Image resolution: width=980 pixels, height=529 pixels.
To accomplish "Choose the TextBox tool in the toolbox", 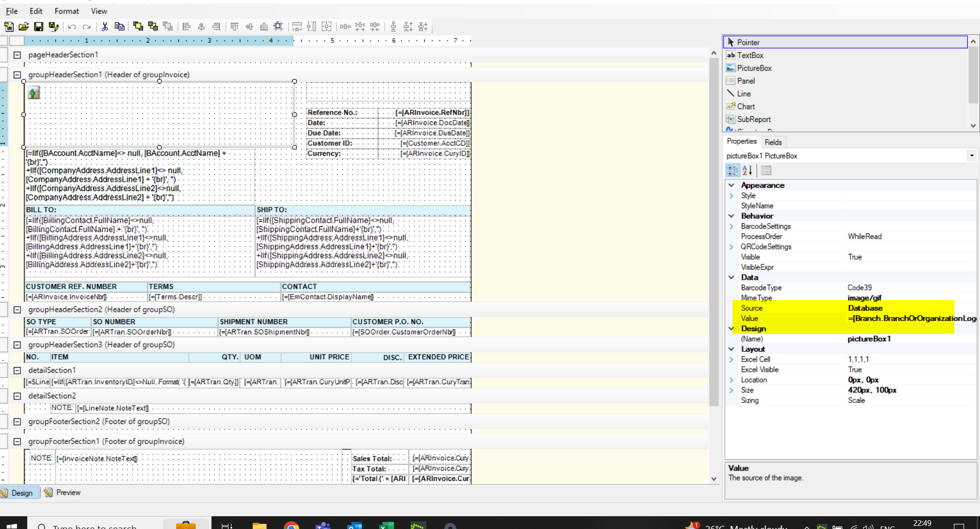I will [x=845, y=55].
